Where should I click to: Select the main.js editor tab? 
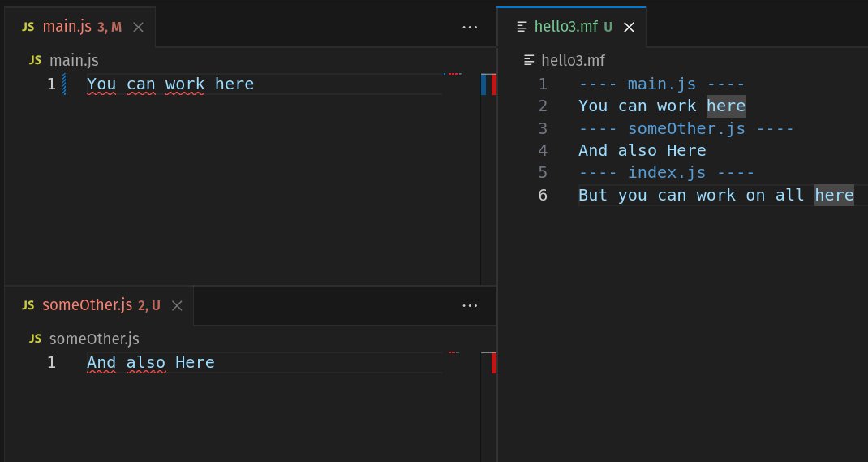click(80, 27)
